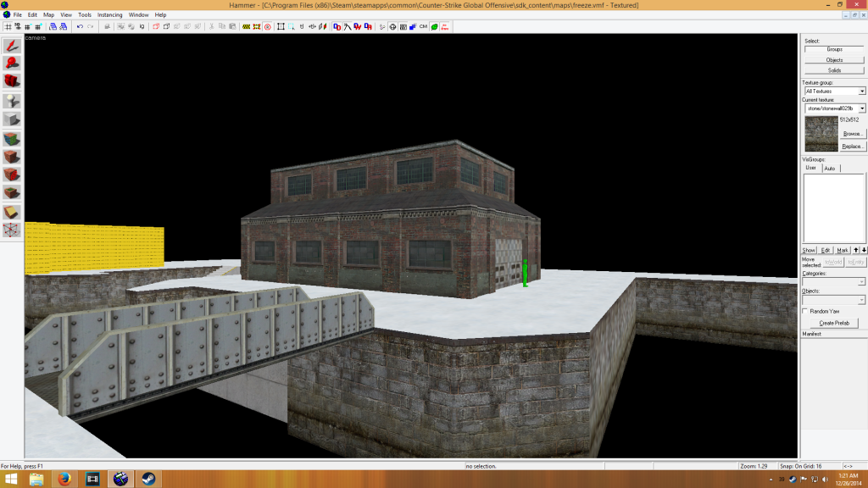Switch to the User VisGroups tab
The height and width of the screenshot is (488, 868).
[x=811, y=168]
